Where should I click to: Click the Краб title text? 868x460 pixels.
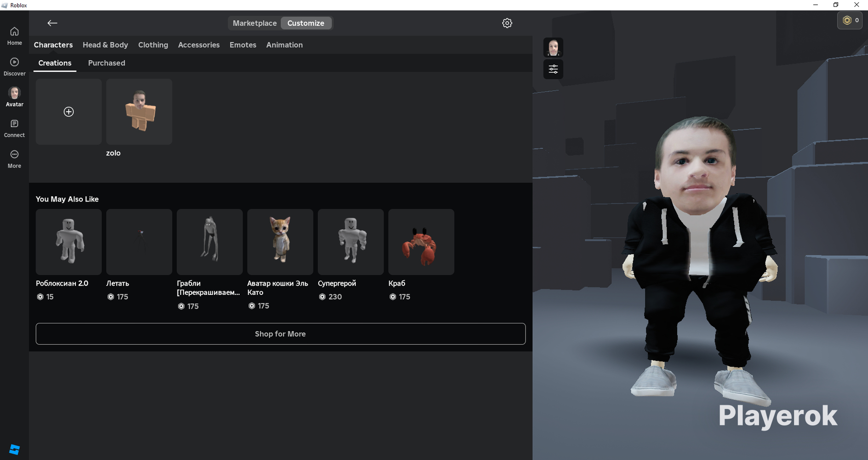[397, 283]
